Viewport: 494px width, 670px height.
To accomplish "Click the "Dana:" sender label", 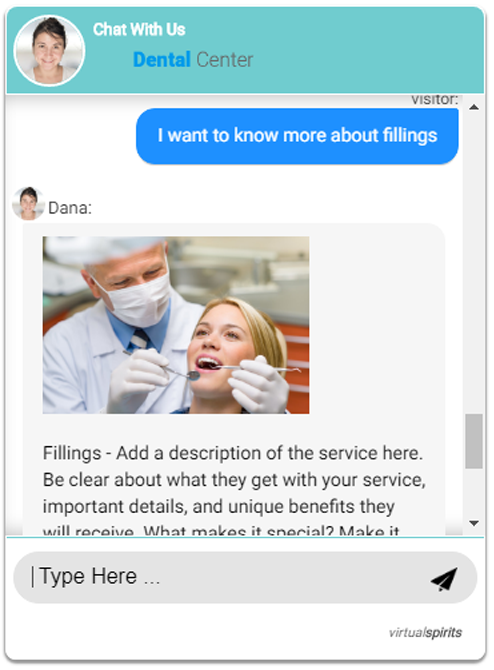I will [70, 208].
